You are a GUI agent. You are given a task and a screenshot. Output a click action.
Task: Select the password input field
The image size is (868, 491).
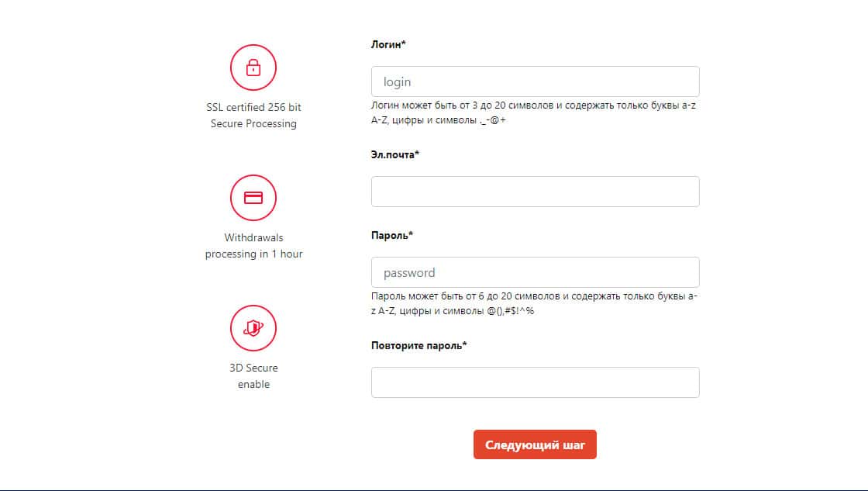(x=535, y=272)
